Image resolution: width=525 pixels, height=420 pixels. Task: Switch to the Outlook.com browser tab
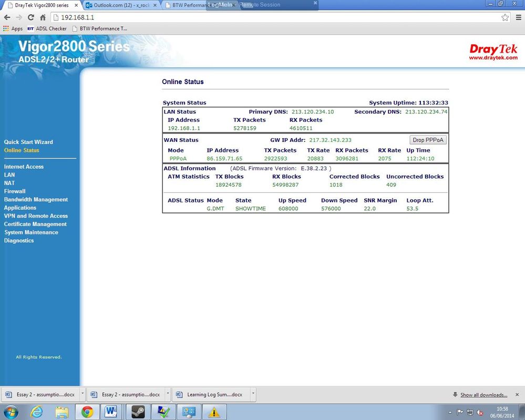point(121,5)
